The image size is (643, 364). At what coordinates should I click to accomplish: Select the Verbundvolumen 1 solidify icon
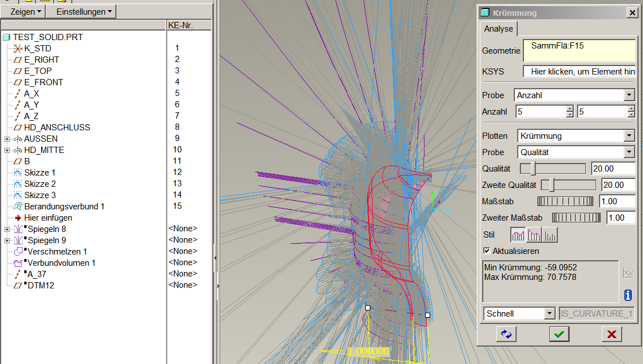[19, 263]
